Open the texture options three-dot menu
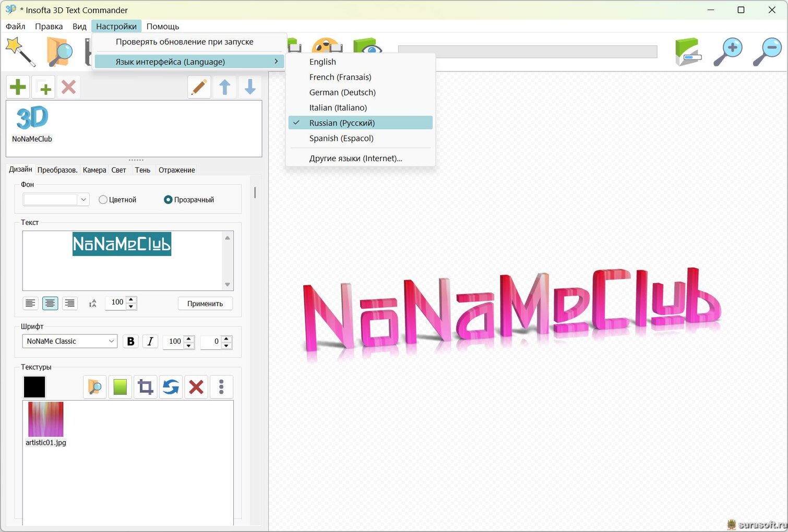The height and width of the screenshot is (532, 788). (x=221, y=387)
